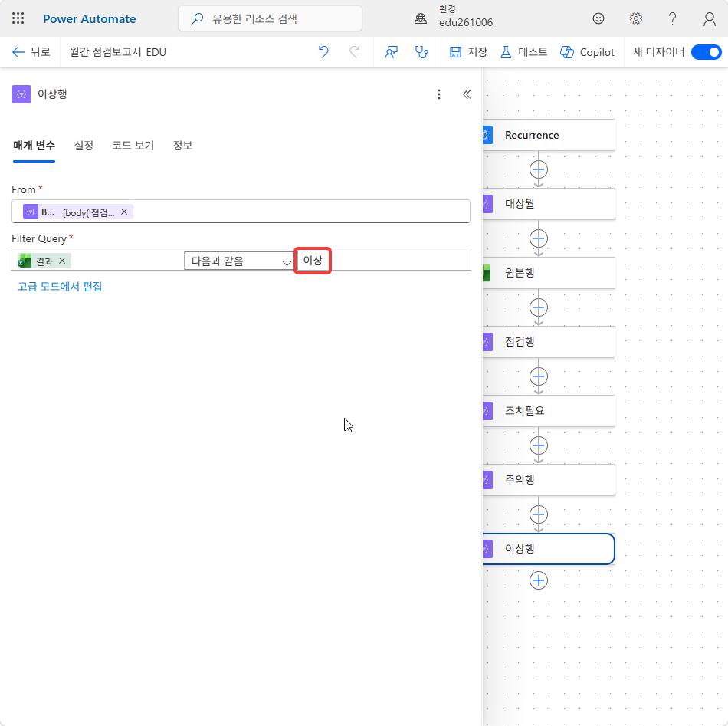Select the 원본행 action card
Viewport: 728px width, 726px height.
point(549,273)
